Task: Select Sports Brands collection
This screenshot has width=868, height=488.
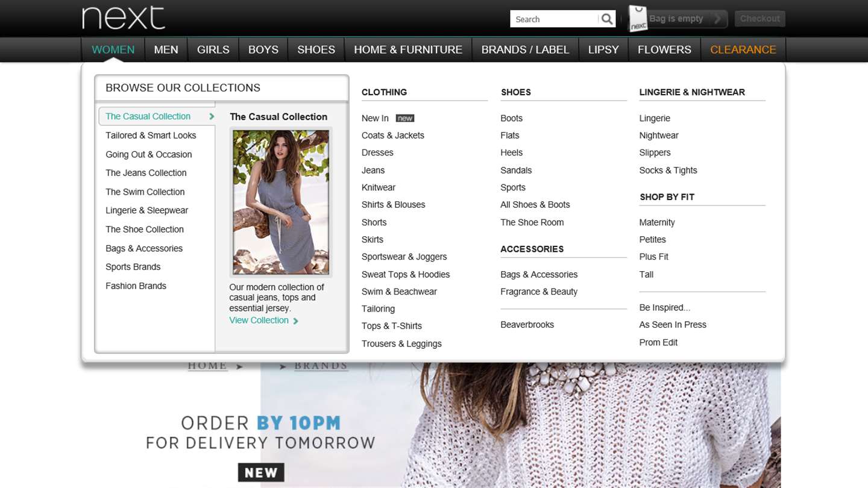Action: (x=133, y=267)
